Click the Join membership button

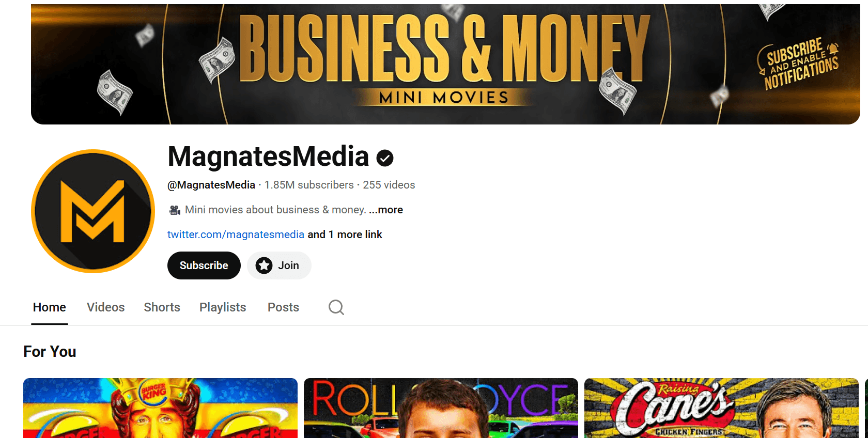click(279, 265)
